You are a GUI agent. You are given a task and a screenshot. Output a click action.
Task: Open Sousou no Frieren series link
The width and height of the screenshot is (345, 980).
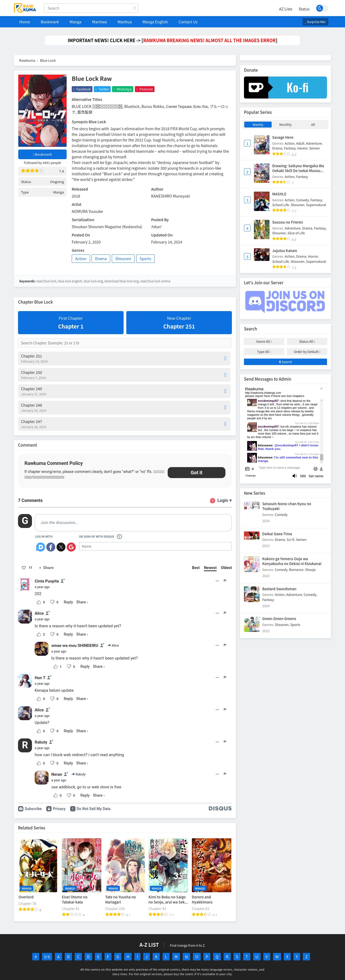(x=287, y=222)
